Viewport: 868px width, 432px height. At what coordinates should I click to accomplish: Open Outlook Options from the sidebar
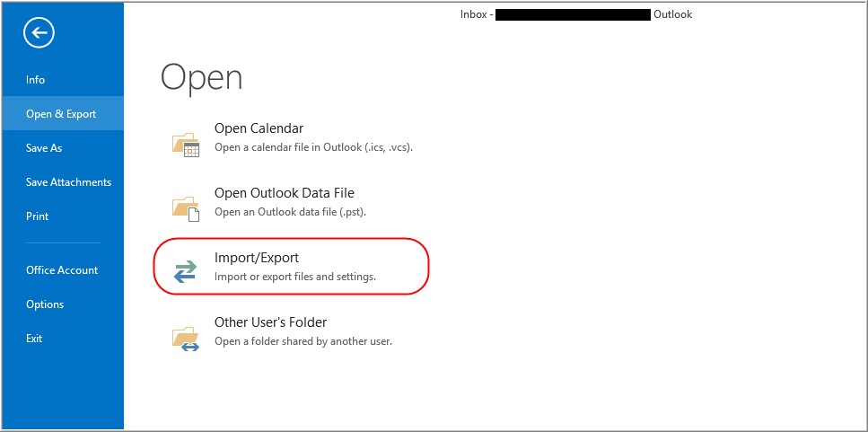point(45,304)
